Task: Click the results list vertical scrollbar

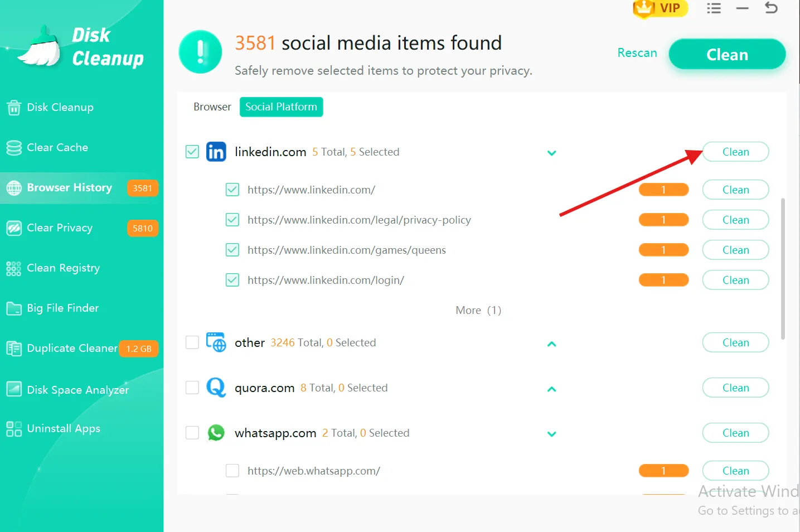Action: [x=783, y=269]
